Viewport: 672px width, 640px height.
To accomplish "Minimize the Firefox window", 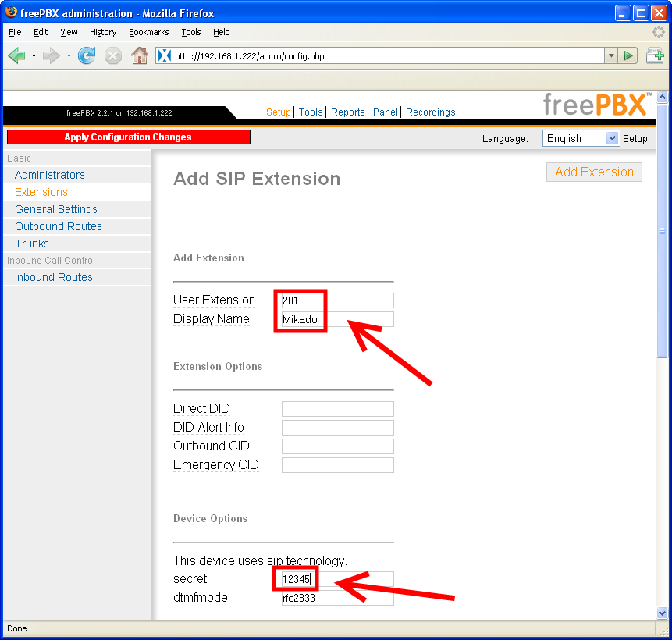I will tap(623, 12).
